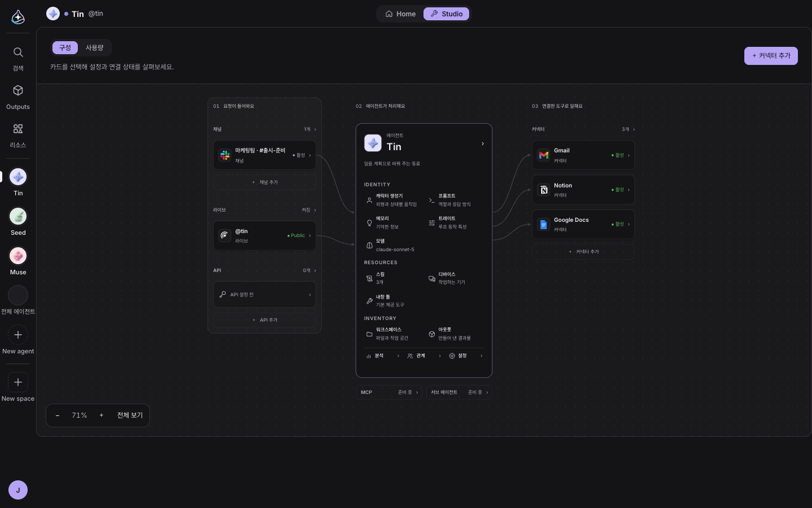Zoom in with the plus button

coord(101,415)
